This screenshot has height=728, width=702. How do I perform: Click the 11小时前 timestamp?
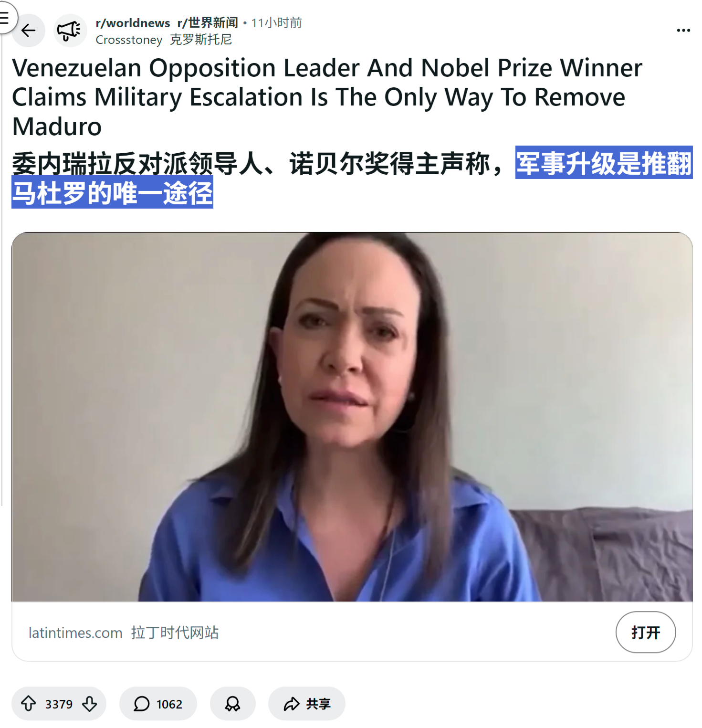pos(276,23)
